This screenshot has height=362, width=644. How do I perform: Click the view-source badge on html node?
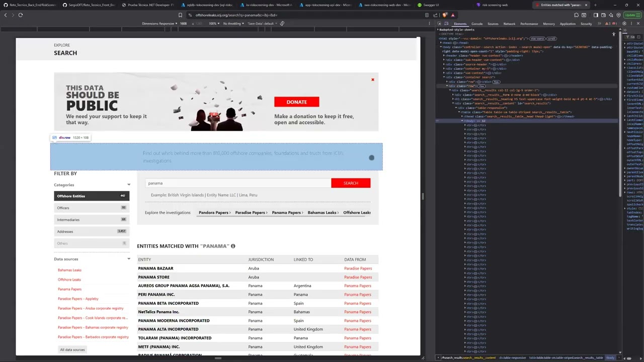[x=537, y=39]
